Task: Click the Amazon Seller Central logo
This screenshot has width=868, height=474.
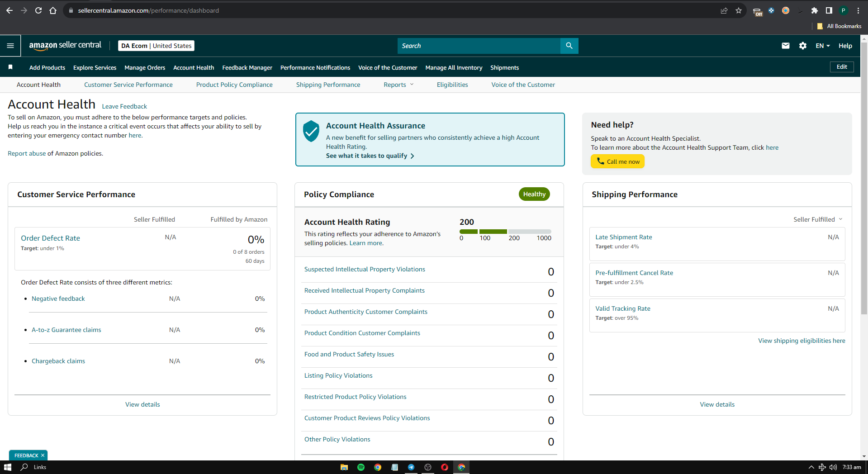Action: click(65, 46)
